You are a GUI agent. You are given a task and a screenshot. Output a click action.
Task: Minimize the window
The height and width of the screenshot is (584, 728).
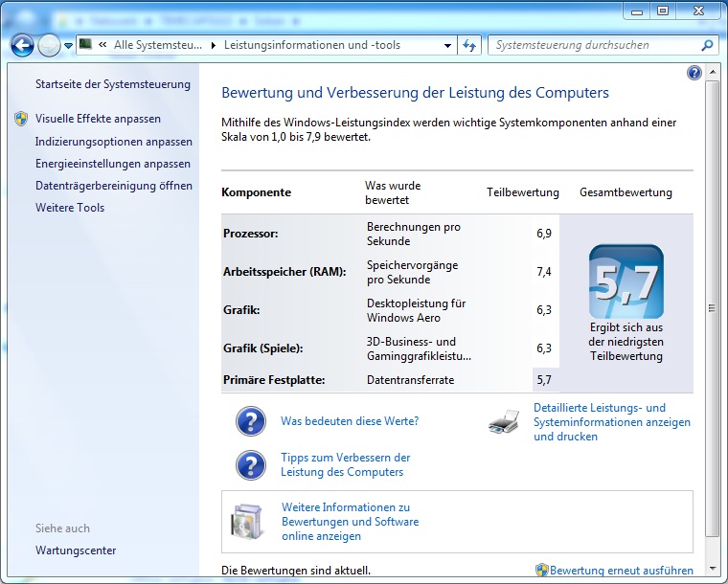pos(637,11)
